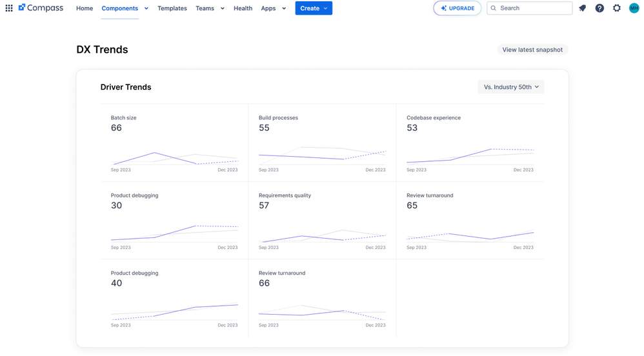
Task: Open the help question mark icon
Action: (599, 8)
